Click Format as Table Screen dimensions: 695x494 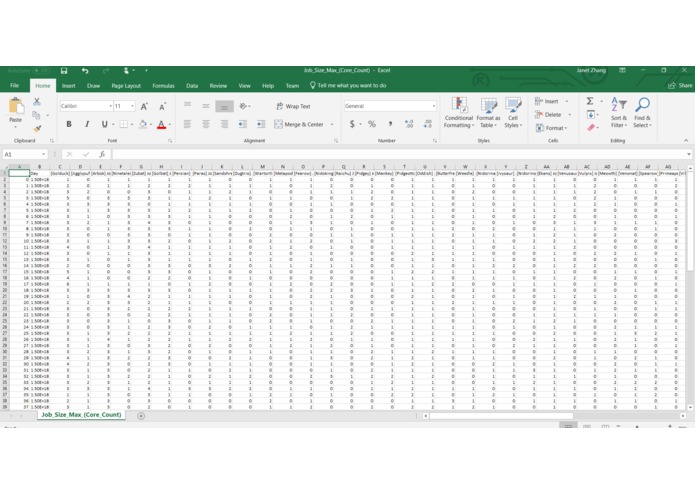[488, 113]
